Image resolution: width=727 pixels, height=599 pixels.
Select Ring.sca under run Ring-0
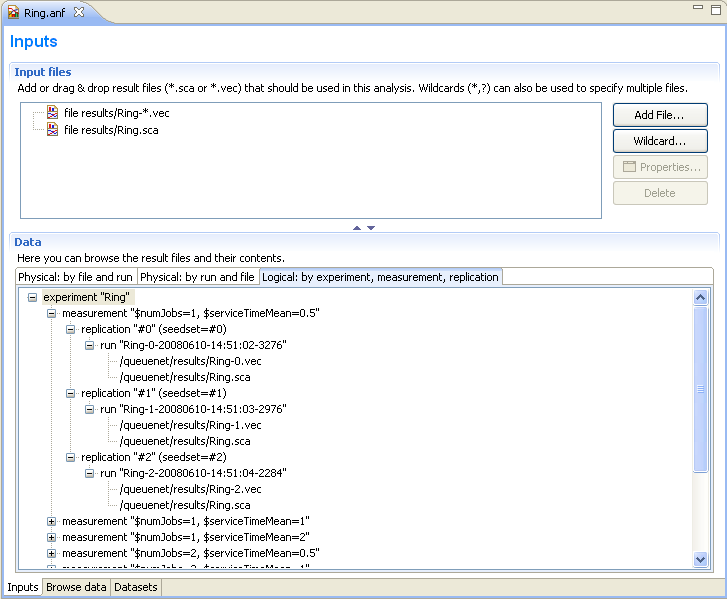click(x=185, y=377)
